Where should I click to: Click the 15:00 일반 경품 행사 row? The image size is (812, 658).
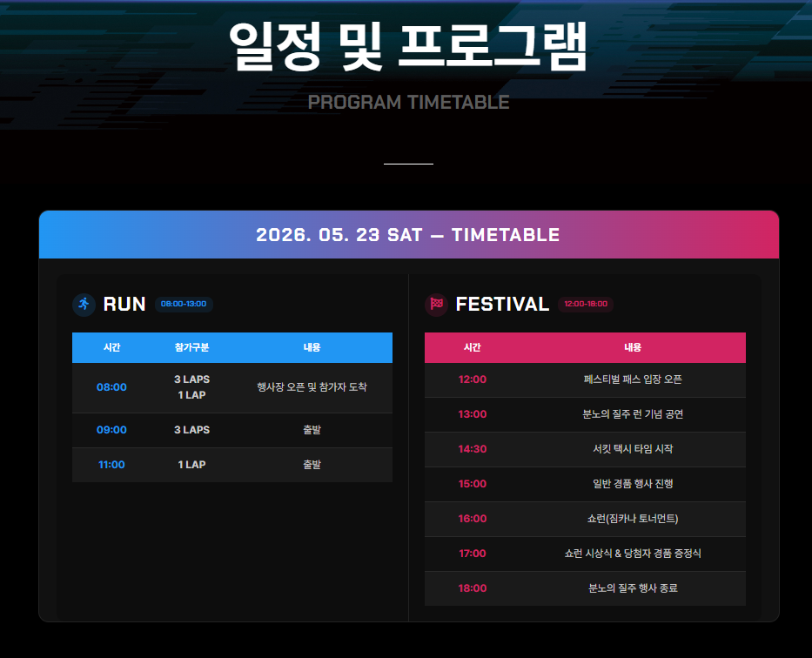point(585,484)
